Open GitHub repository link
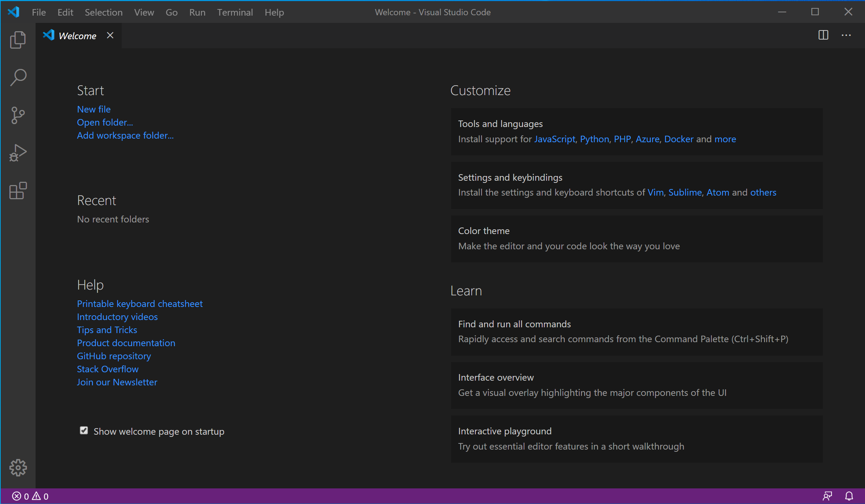Viewport: 865px width, 504px height. 114,356
